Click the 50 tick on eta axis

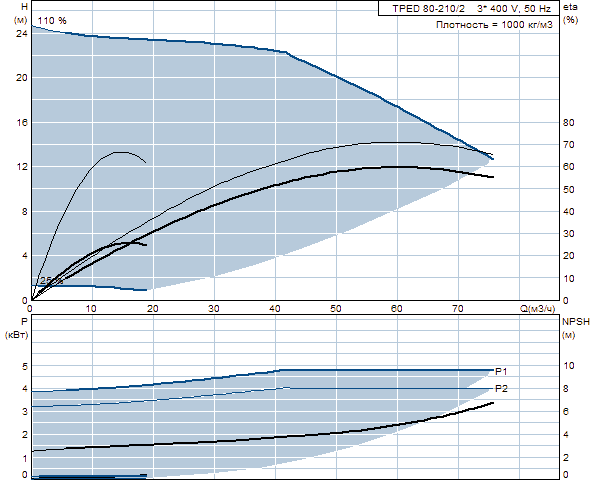[x=568, y=189]
